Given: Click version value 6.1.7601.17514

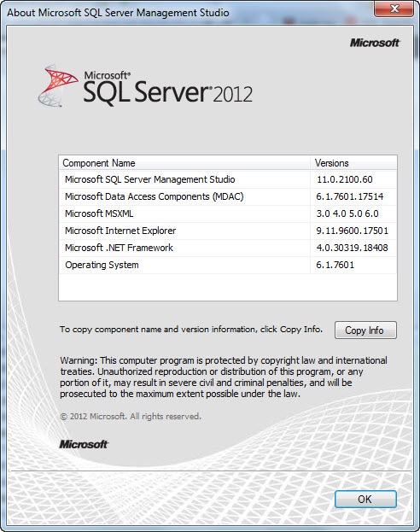Looking at the screenshot, I should [x=350, y=196].
